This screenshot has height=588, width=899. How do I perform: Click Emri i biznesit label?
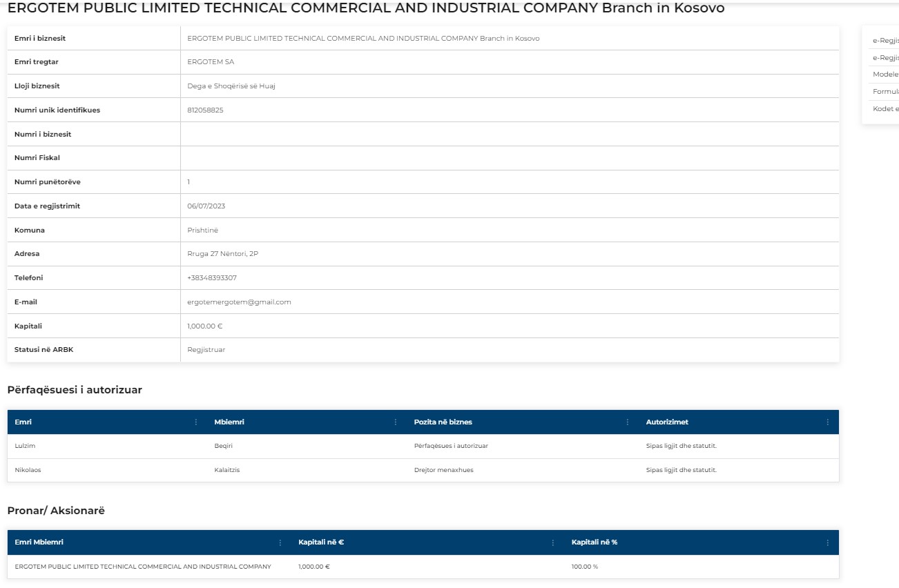click(x=40, y=39)
